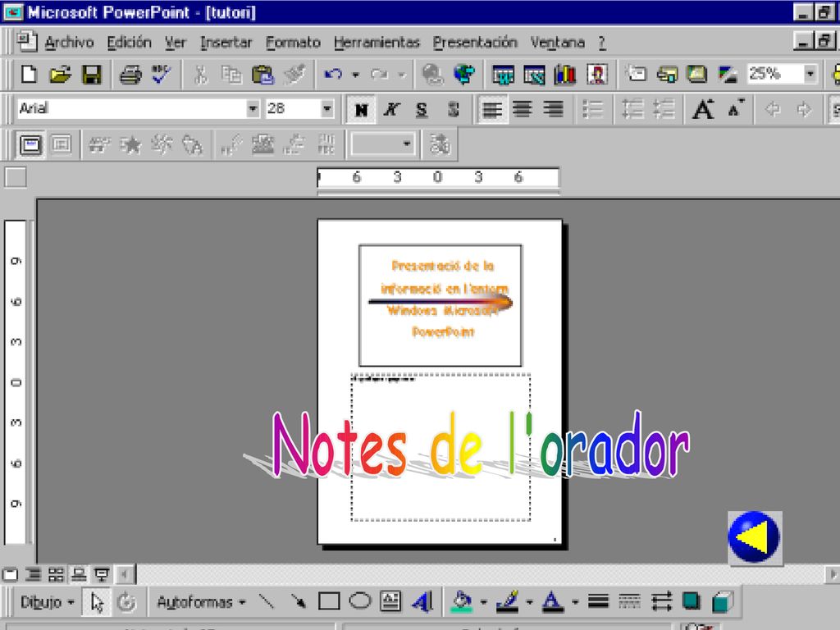The image size is (840, 630).
Task: Open the Ventana menu
Action: 558,43
